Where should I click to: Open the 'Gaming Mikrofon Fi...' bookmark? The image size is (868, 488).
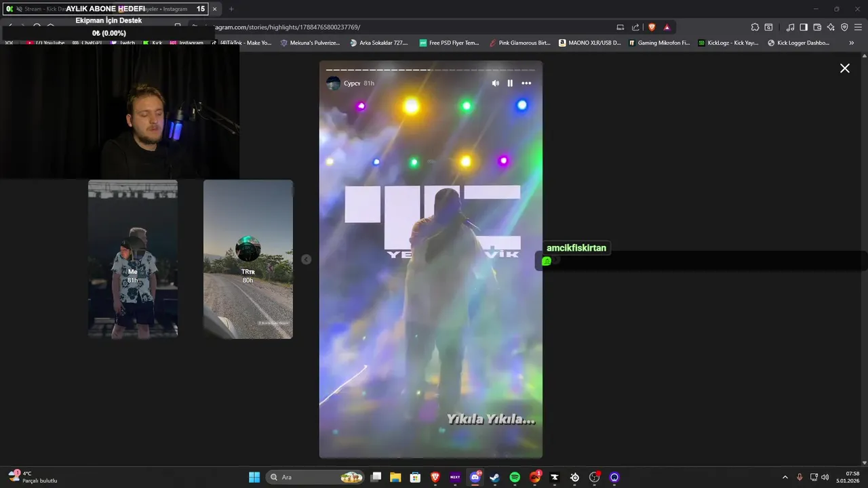click(x=659, y=43)
